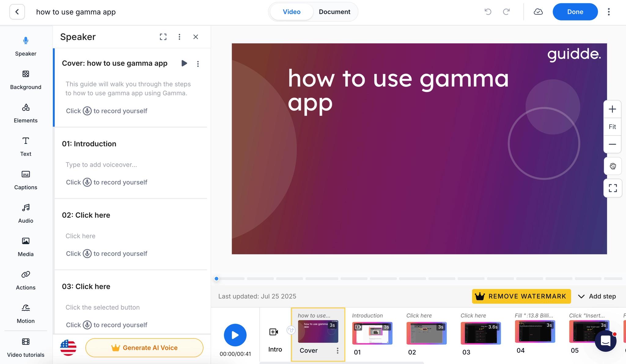Play the Cover step voiceover
Screen dimensions: 626x364
coord(184,63)
